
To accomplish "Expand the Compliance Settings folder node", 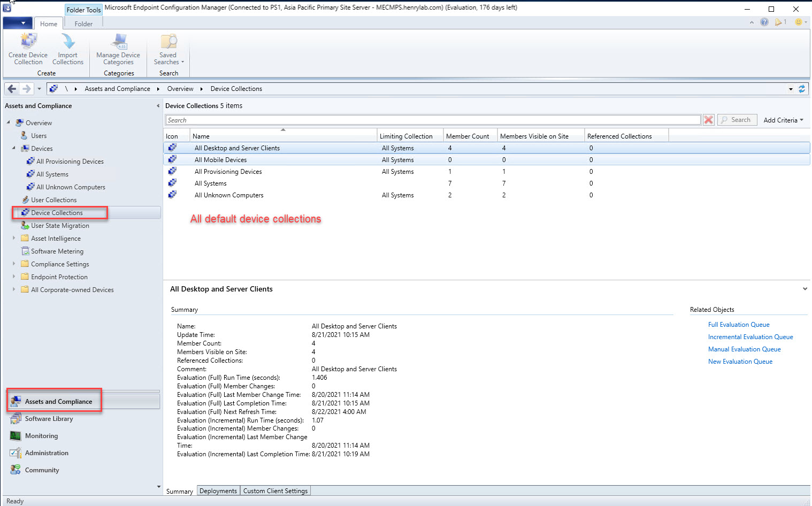I will point(14,264).
